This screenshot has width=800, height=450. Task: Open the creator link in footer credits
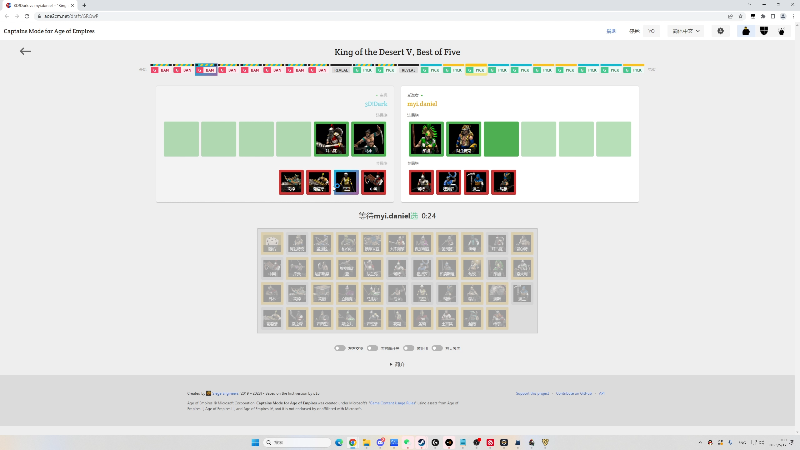[x=225, y=393]
